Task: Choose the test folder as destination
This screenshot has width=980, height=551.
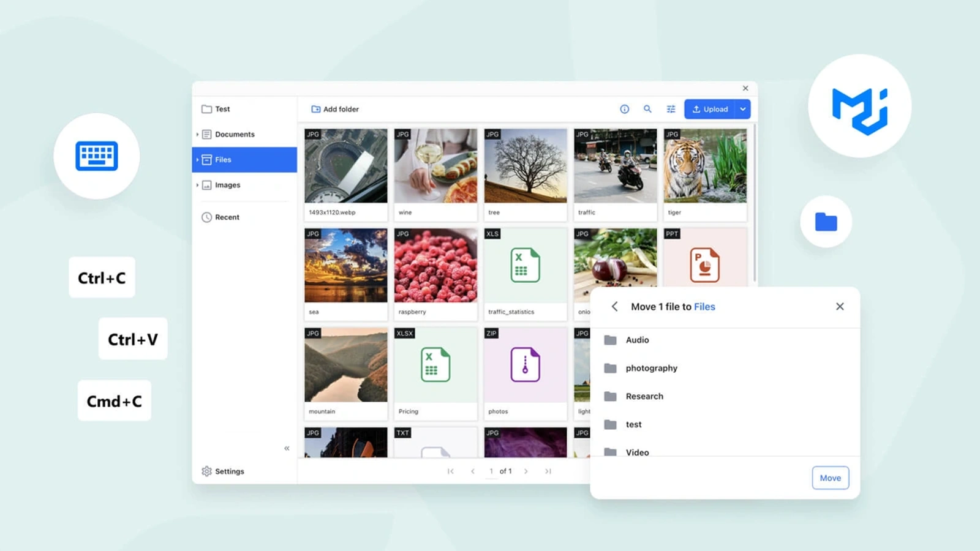Action: tap(725, 424)
